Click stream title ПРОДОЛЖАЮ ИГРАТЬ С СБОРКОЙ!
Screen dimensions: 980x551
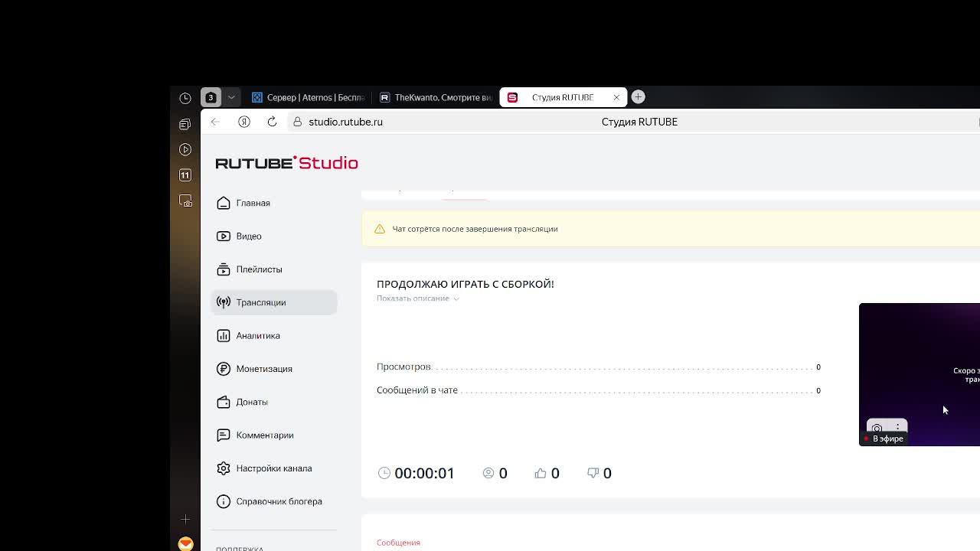(465, 284)
